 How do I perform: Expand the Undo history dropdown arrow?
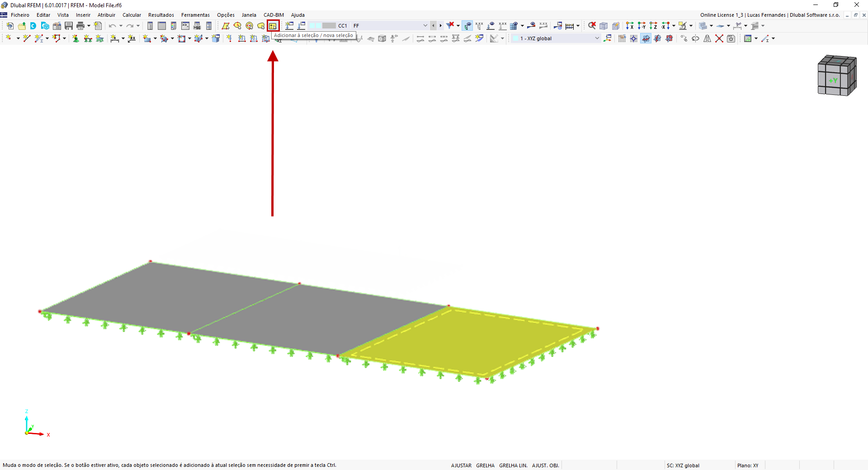tap(121, 26)
